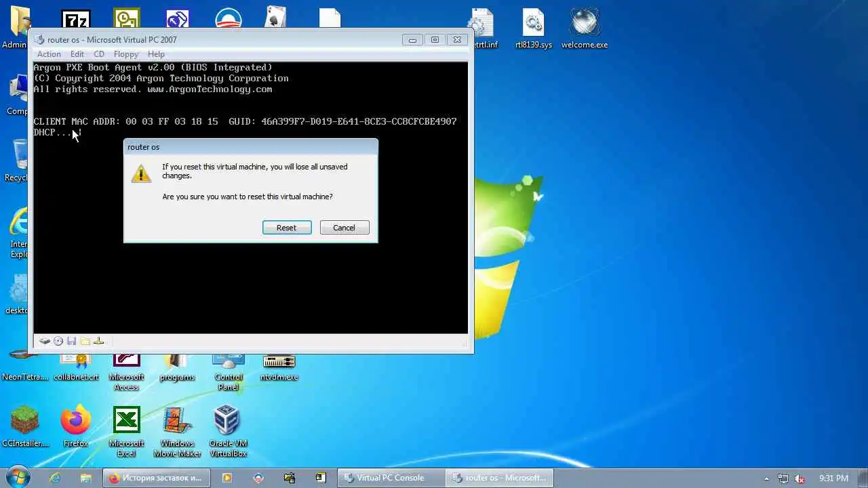Select the blank document desktop icon
The image size is (868, 488).
(x=330, y=18)
